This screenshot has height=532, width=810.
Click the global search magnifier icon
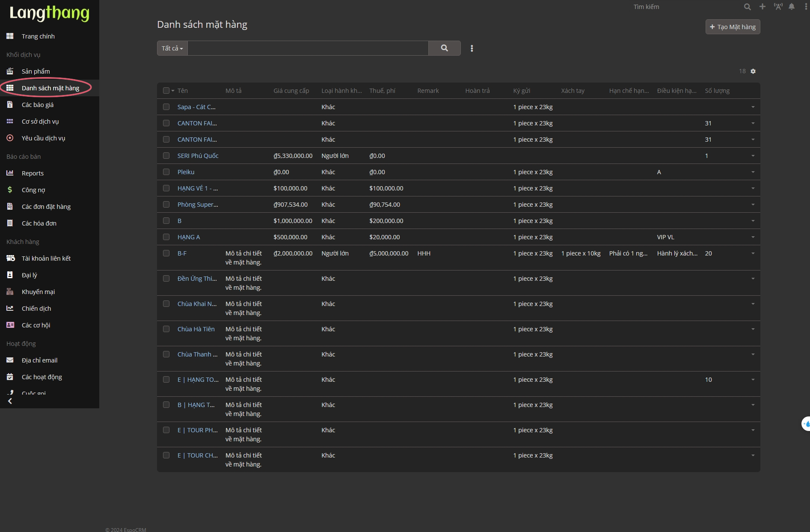[747, 7]
